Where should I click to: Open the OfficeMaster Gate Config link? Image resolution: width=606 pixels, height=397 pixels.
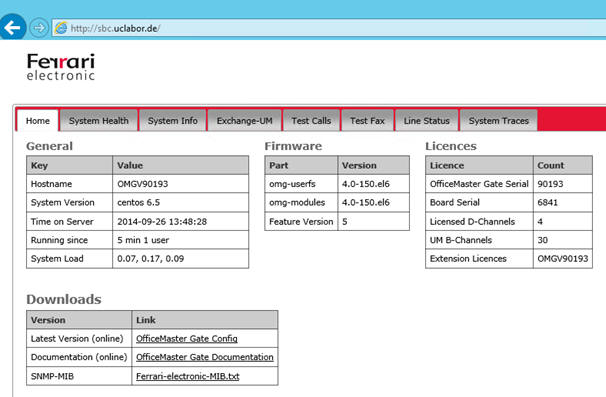point(187,339)
